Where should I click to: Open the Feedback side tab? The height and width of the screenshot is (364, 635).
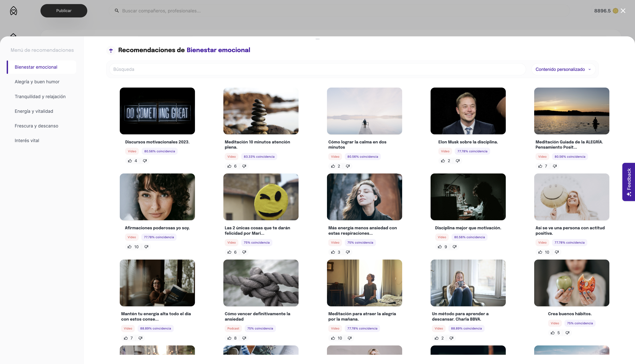point(629,182)
